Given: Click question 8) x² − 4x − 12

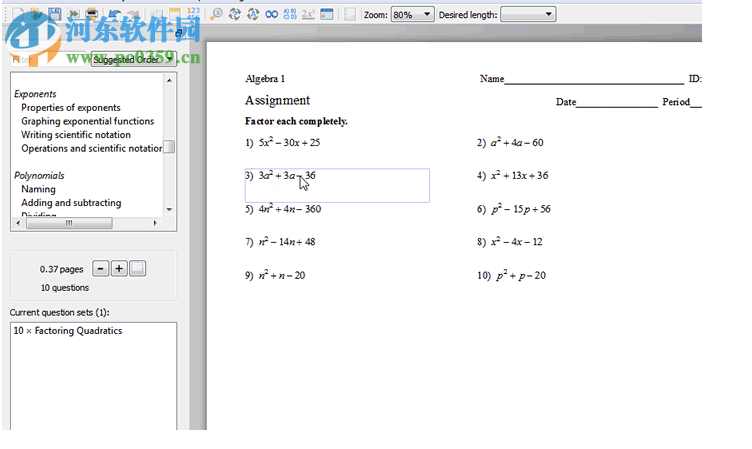Looking at the screenshot, I should (510, 242).
